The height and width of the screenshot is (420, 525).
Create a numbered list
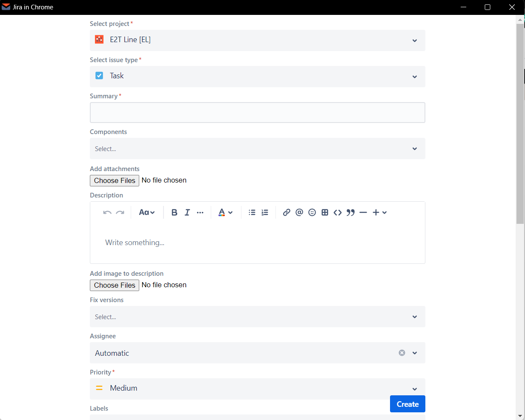265,212
